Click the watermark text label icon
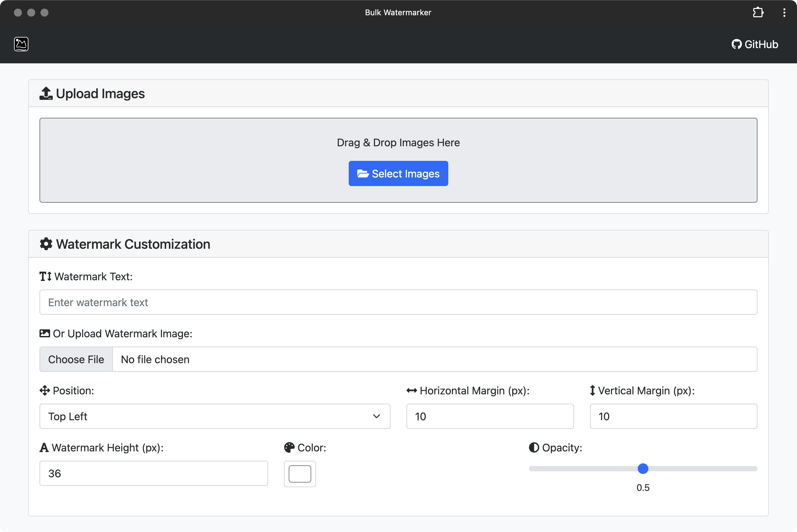 click(x=44, y=276)
